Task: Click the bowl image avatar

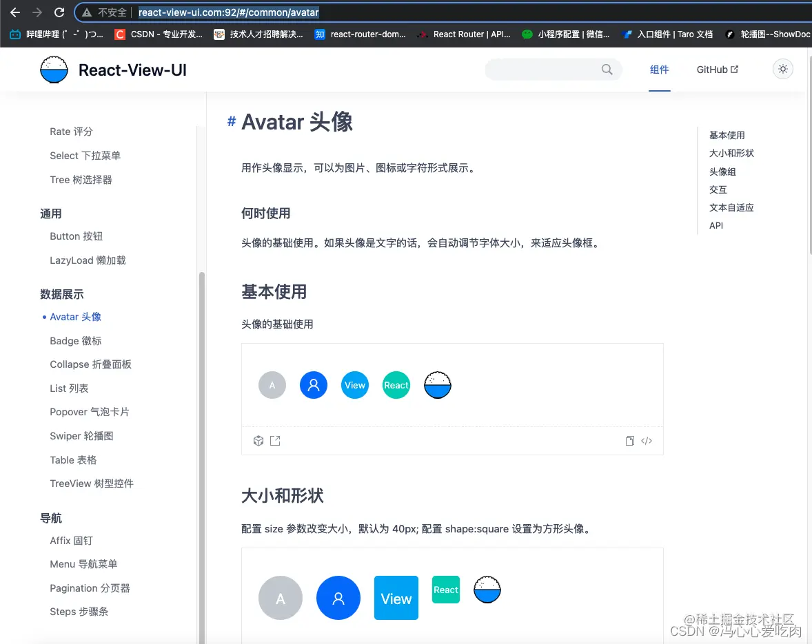Action: click(x=437, y=385)
